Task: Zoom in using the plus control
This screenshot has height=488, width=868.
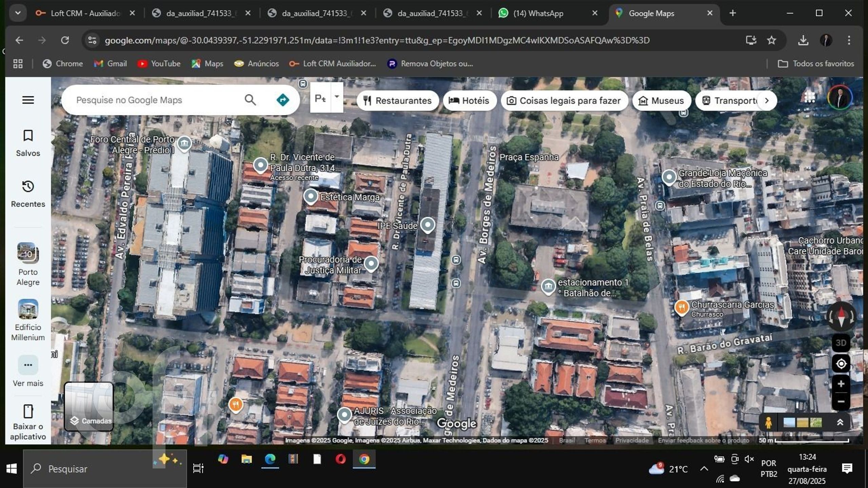Action: [841, 384]
